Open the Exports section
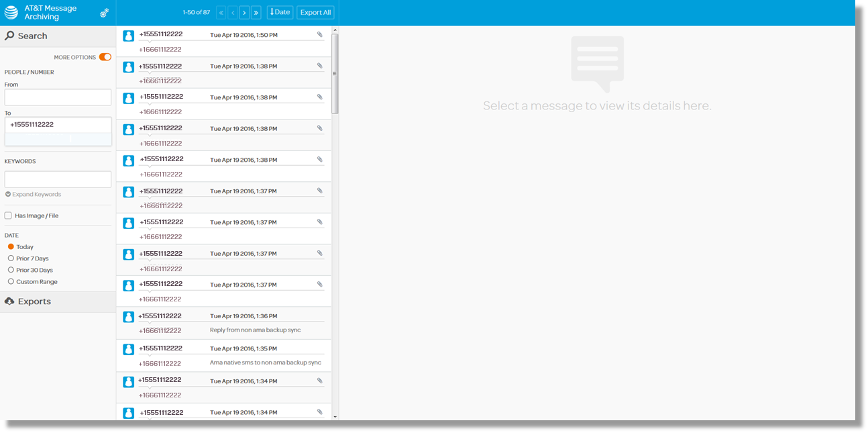Screen dimensions: 868x433 click(58, 301)
